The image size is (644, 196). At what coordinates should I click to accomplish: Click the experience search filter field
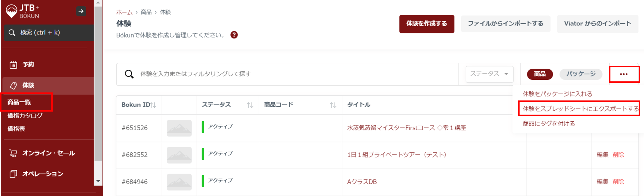(295, 74)
